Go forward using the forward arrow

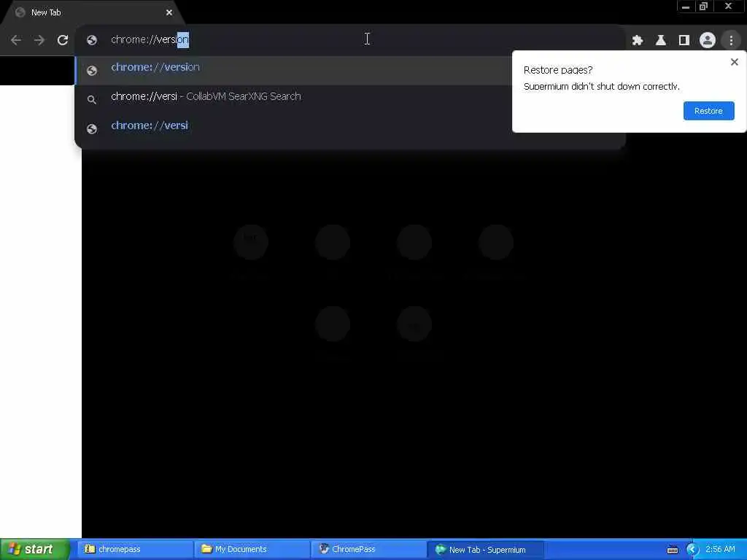39,40
